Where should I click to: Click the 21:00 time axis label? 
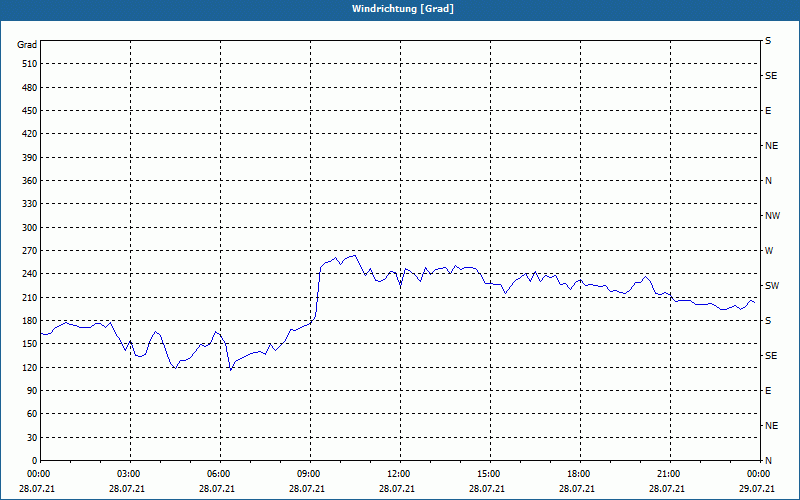click(x=670, y=474)
